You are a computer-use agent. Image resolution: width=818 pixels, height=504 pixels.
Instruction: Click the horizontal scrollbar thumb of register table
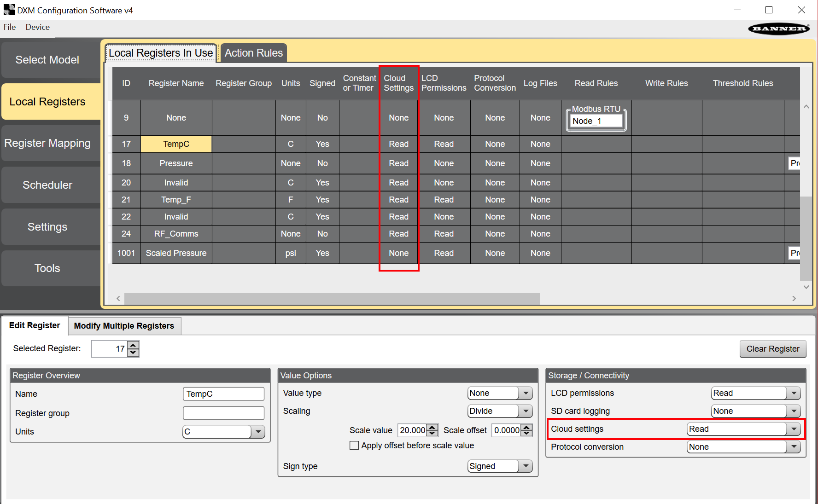[332, 298]
